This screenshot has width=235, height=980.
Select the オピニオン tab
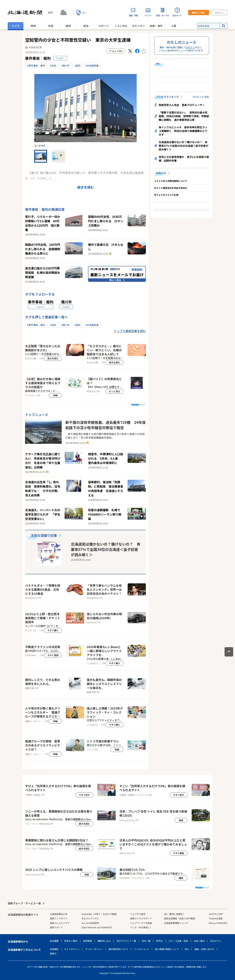[x=139, y=26]
